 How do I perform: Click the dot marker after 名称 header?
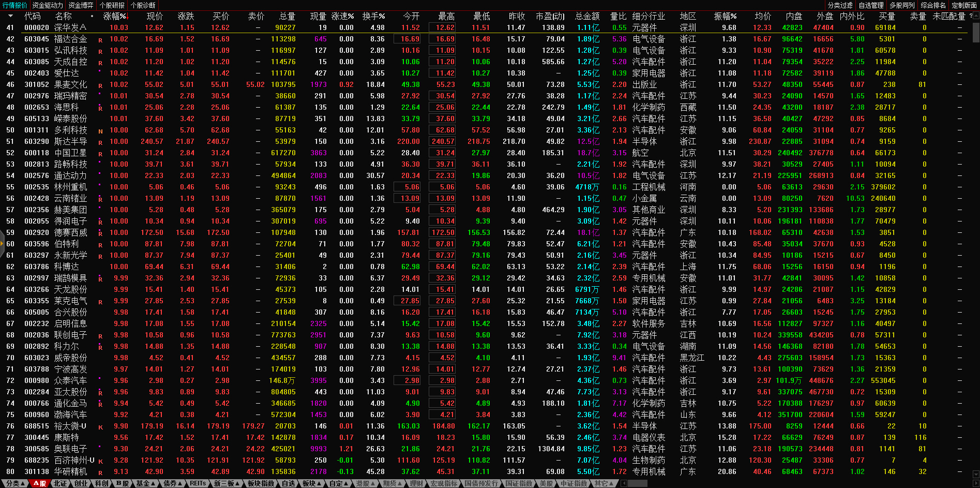pos(92,16)
